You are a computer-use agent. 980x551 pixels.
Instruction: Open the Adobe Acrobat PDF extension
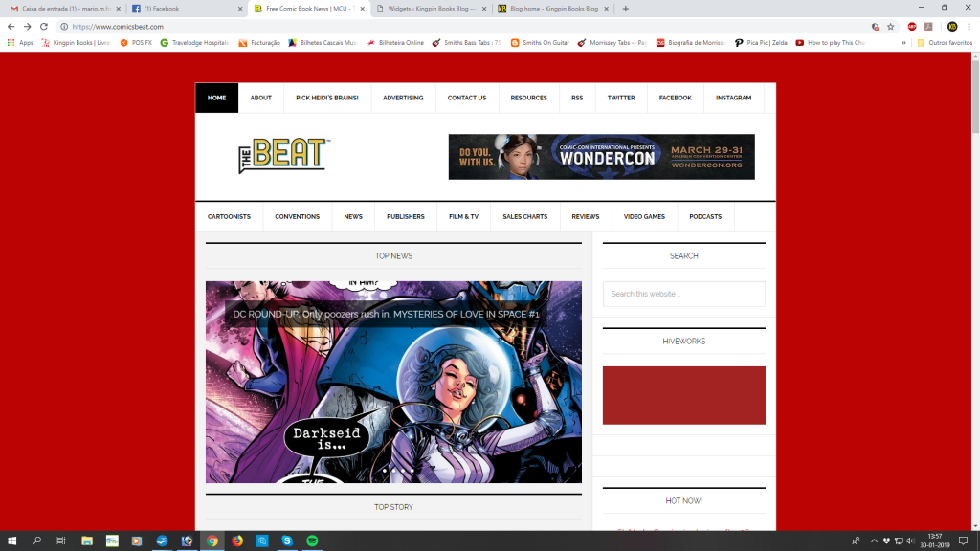pyautogui.click(x=928, y=26)
